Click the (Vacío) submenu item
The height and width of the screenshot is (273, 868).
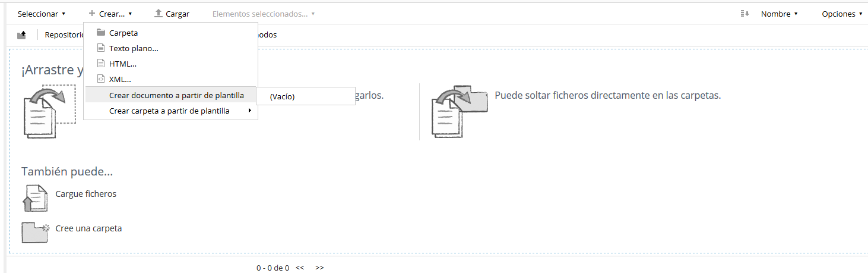tap(306, 96)
